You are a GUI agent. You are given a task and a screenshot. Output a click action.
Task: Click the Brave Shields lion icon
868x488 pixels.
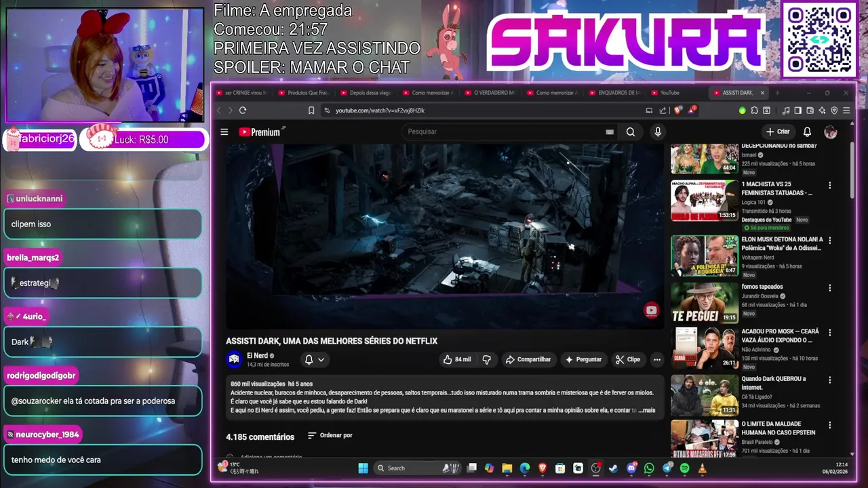[677, 110]
